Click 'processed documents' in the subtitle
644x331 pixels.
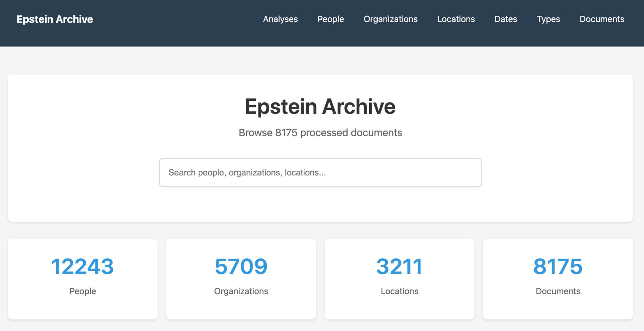[351, 133]
